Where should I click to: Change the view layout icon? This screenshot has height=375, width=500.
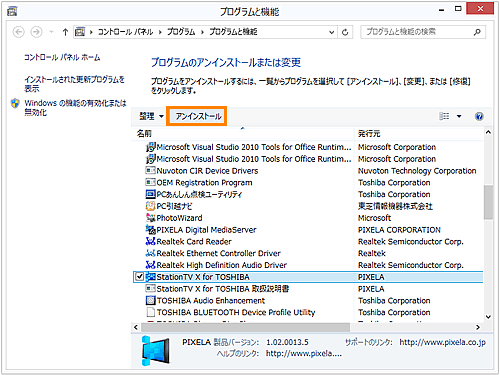coord(444,116)
